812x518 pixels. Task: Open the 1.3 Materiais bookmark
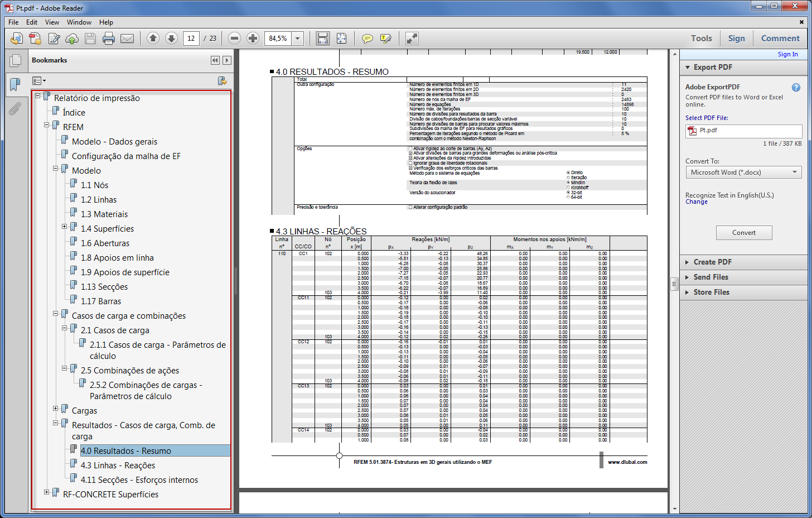[104, 214]
